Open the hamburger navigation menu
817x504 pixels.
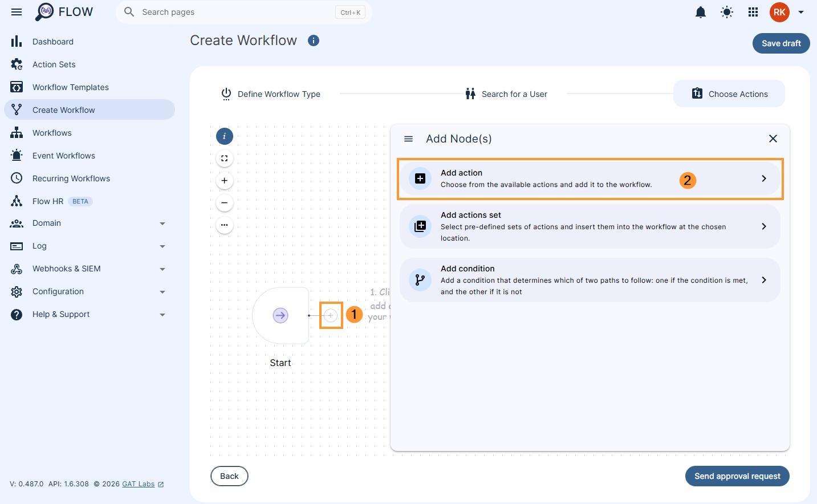[17, 12]
